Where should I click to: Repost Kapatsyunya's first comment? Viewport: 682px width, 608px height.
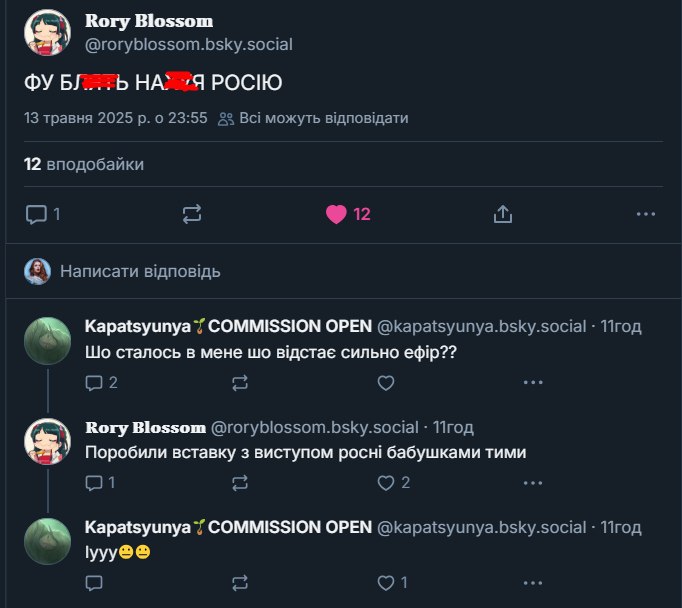point(240,382)
